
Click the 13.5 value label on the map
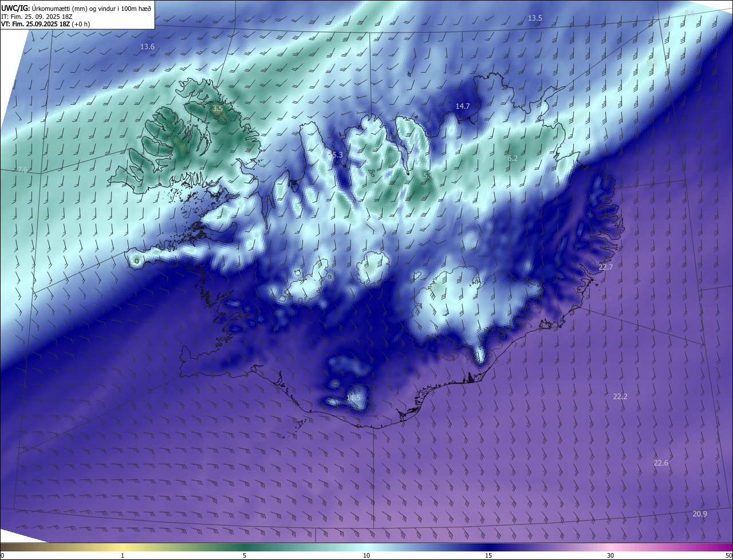(535, 18)
